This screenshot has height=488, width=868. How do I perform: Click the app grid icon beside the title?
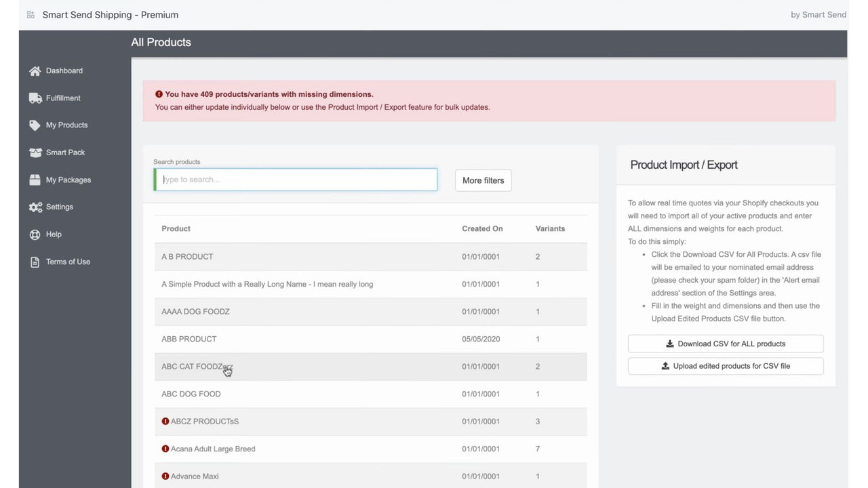tap(30, 14)
